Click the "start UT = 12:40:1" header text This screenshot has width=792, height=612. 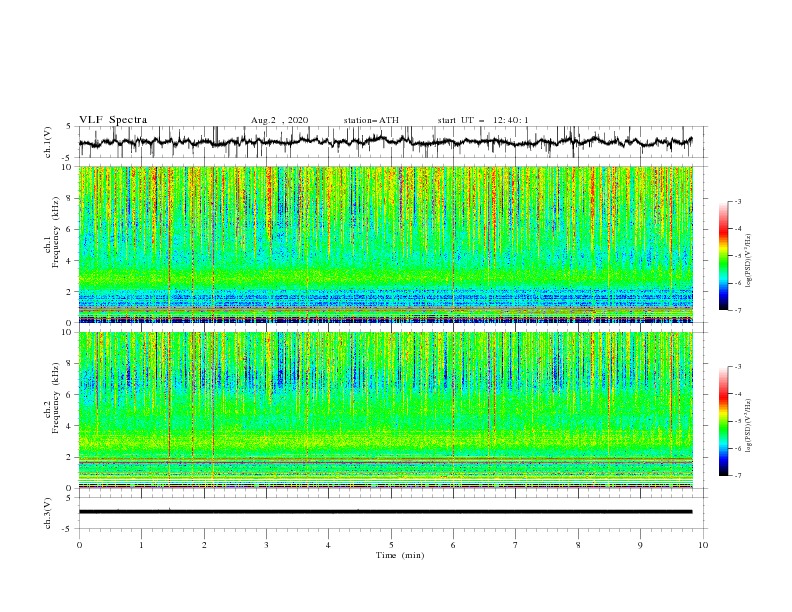click(x=483, y=120)
